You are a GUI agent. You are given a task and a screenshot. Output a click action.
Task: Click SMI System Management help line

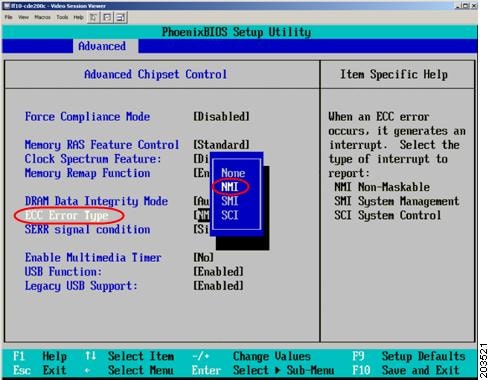tap(397, 201)
